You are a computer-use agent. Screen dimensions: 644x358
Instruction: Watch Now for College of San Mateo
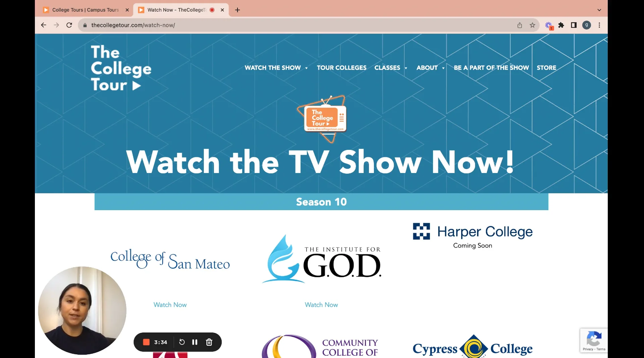point(170,305)
